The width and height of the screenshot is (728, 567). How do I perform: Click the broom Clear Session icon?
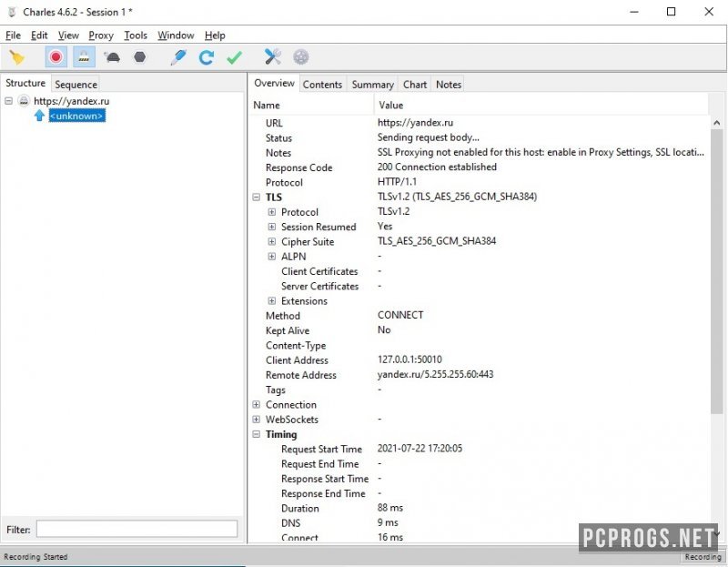16,57
